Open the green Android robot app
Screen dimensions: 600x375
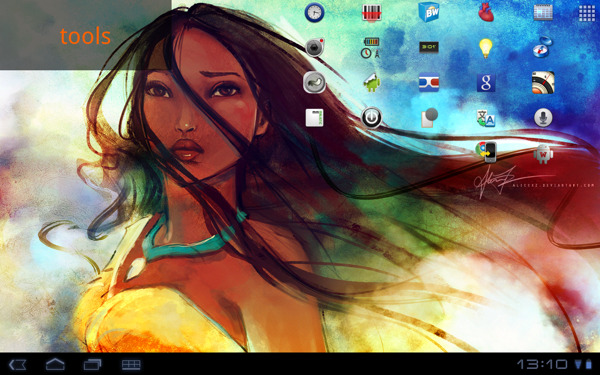point(372,83)
